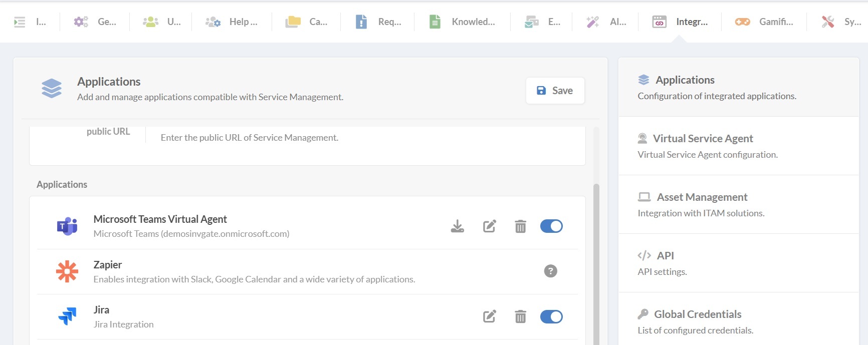Open Virtual Service Agent configuration

(x=738, y=146)
